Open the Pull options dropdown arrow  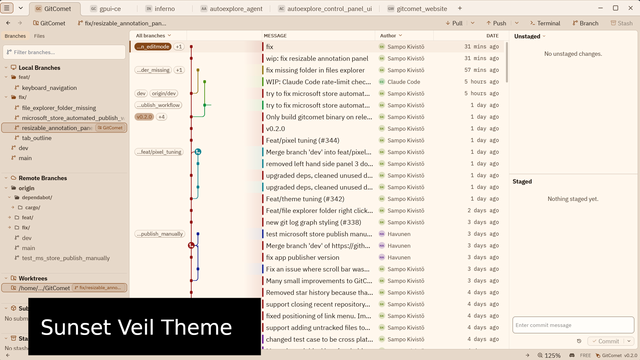(x=473, y=23)
